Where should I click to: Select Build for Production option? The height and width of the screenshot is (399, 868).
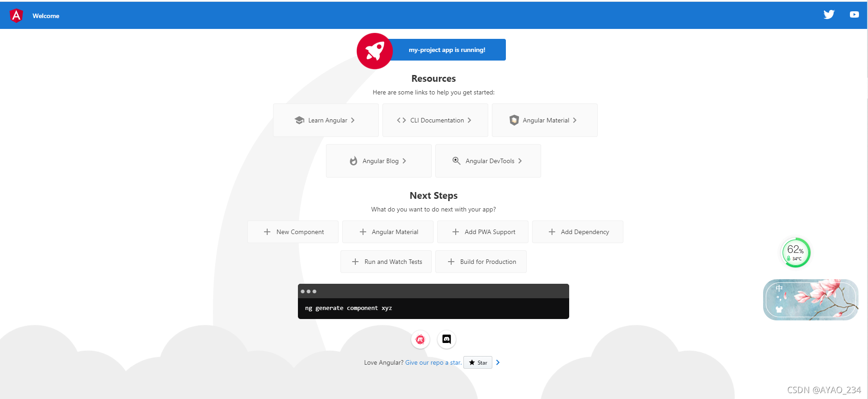pyautogui.click(x=481, y=262)
